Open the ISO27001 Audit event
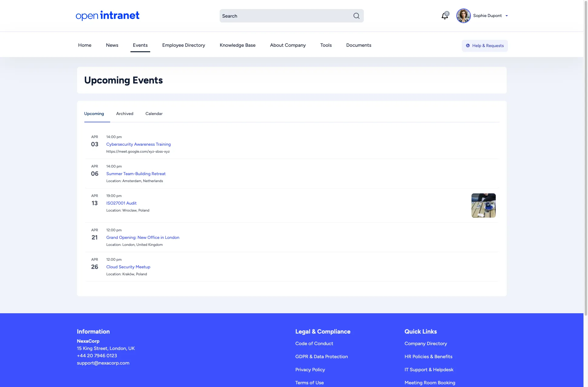 pos(121,203)
